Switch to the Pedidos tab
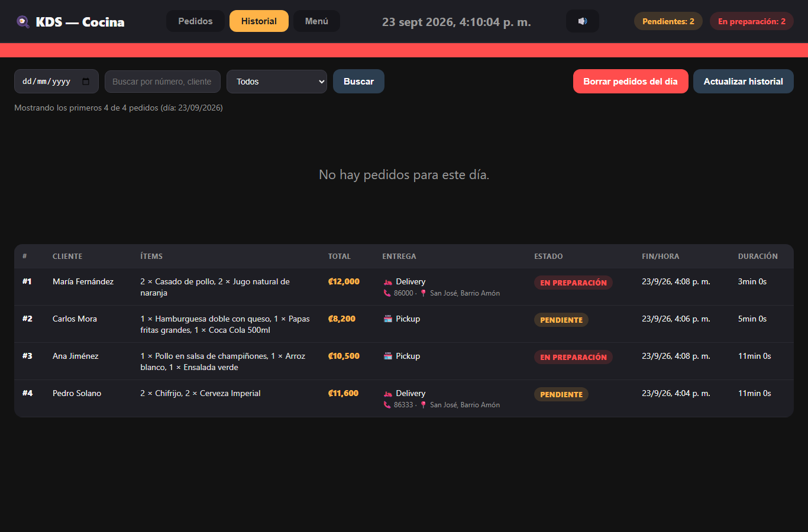The image size is (808, 532). (x=195, y=21)
